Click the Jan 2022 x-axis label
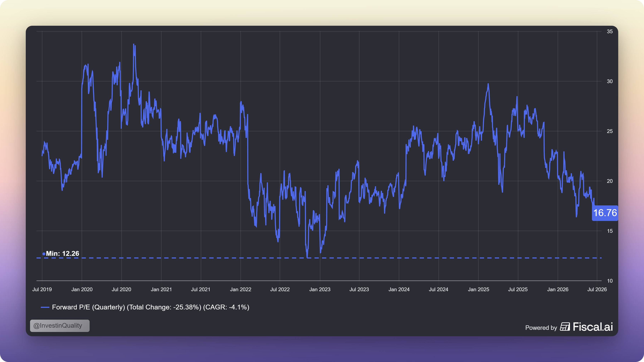 pyautogui.click(x=240, y=290)
